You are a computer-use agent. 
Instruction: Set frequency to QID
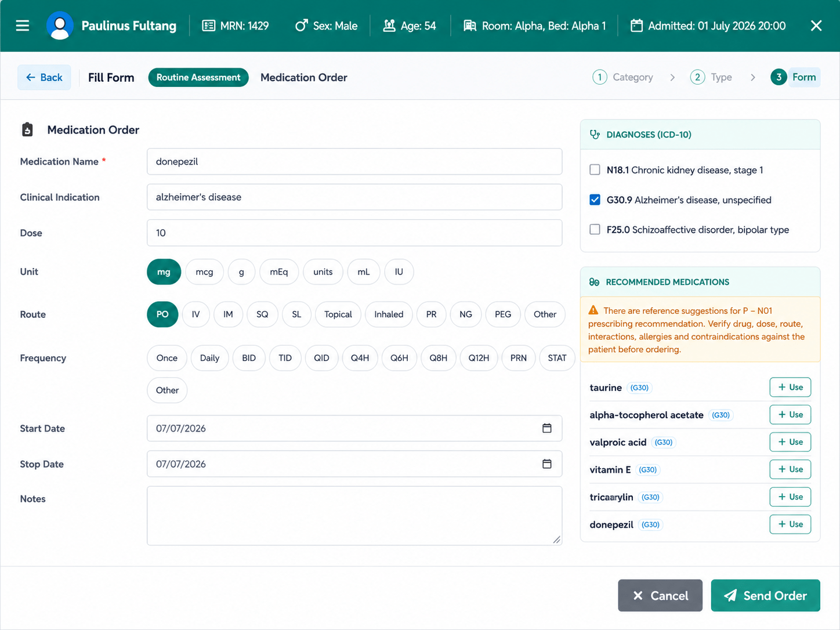point(321,358)
